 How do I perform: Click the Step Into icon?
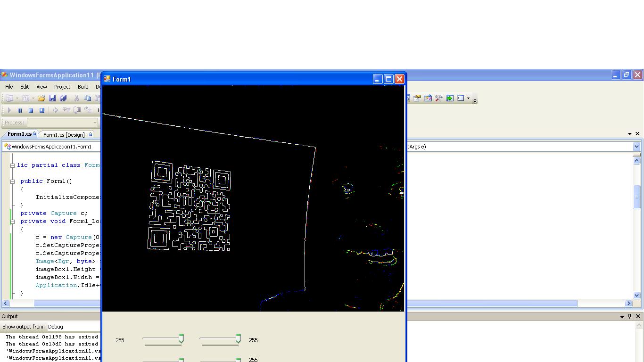tap(66, 110)
